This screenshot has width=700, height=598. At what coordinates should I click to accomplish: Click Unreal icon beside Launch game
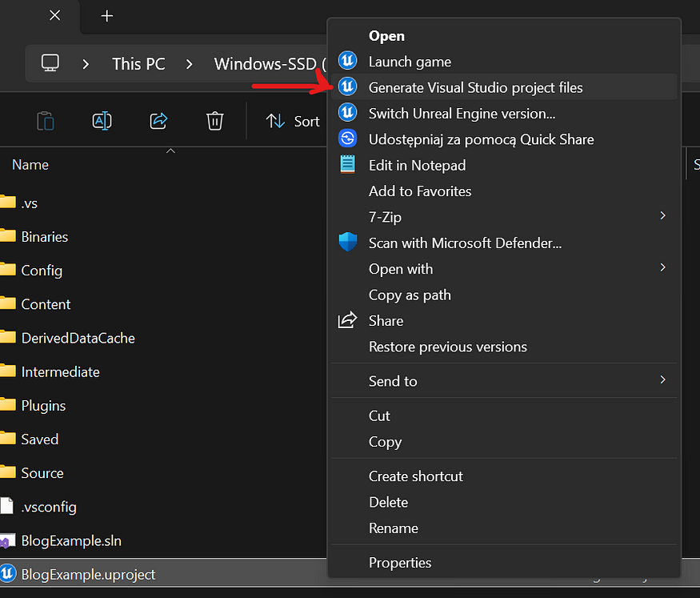[347, 62]
